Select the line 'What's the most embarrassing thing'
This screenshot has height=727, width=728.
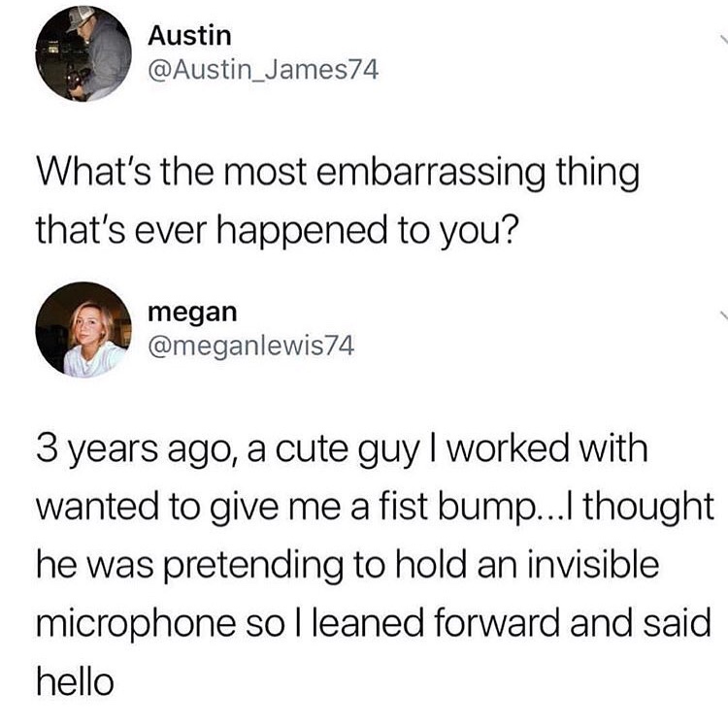pos(338,172)
